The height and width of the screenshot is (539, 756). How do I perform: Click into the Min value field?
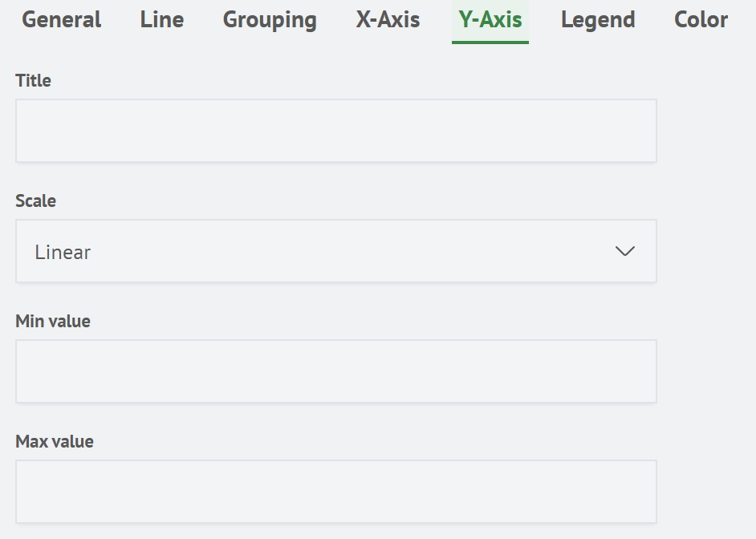click(x=335, y=371)
